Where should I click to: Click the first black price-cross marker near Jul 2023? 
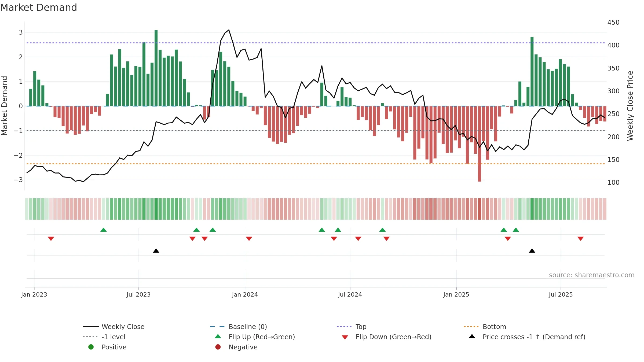[156, 251]
